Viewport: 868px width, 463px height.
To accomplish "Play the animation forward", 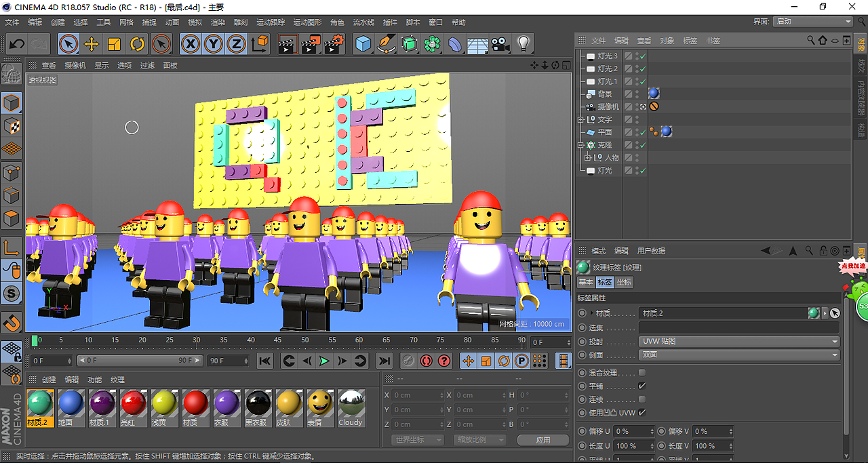I will tap(324, 361).
